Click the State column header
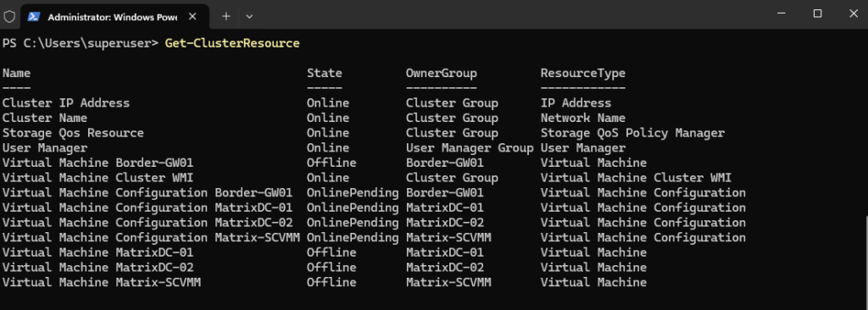Viewport: 868px width, 310px height. 325,73
